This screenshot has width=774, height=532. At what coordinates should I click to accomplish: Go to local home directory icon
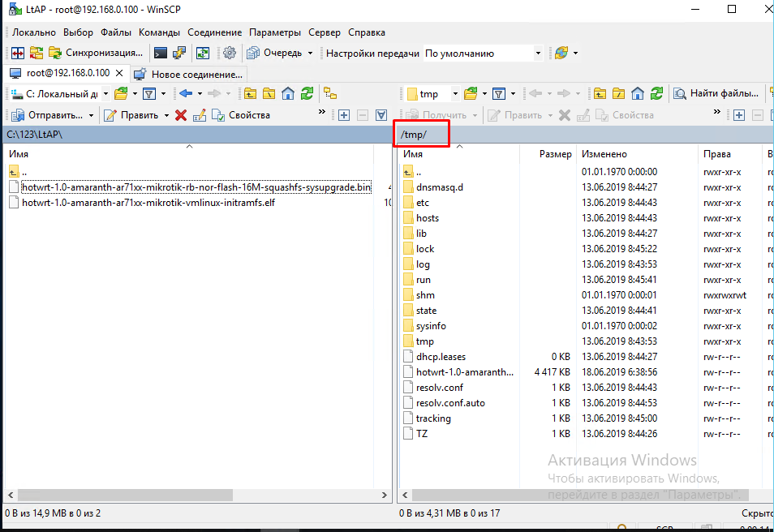pos(288,93)
